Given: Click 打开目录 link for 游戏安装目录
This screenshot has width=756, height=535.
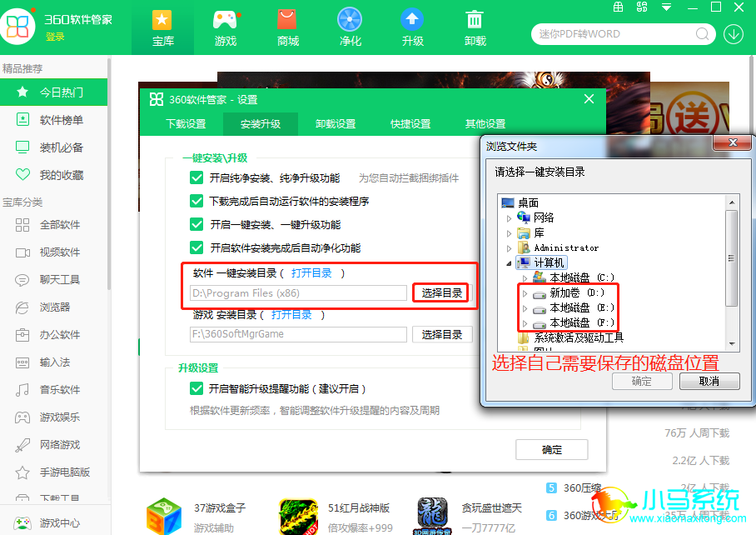Looking at the screenshot, I should [291, 315].
